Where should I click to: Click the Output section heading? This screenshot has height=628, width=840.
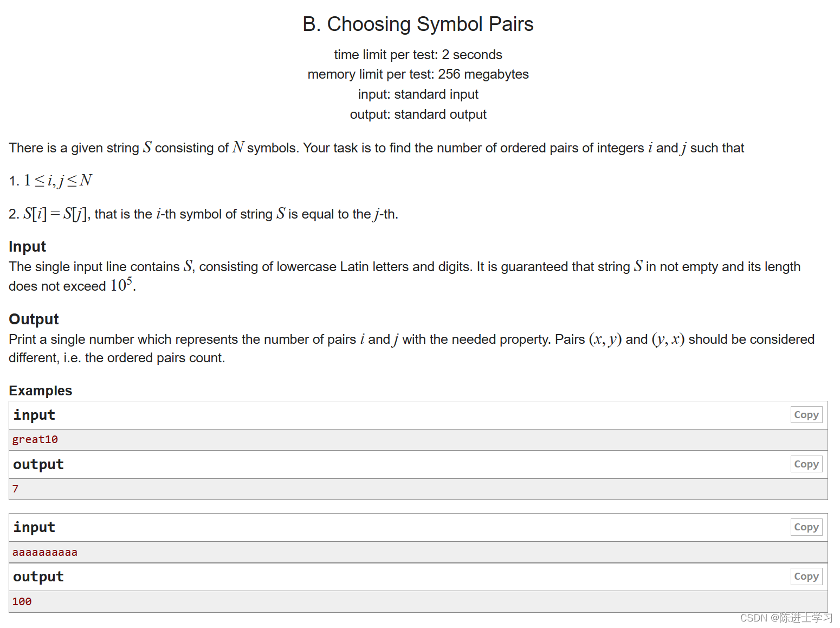[x=33, y=319]
